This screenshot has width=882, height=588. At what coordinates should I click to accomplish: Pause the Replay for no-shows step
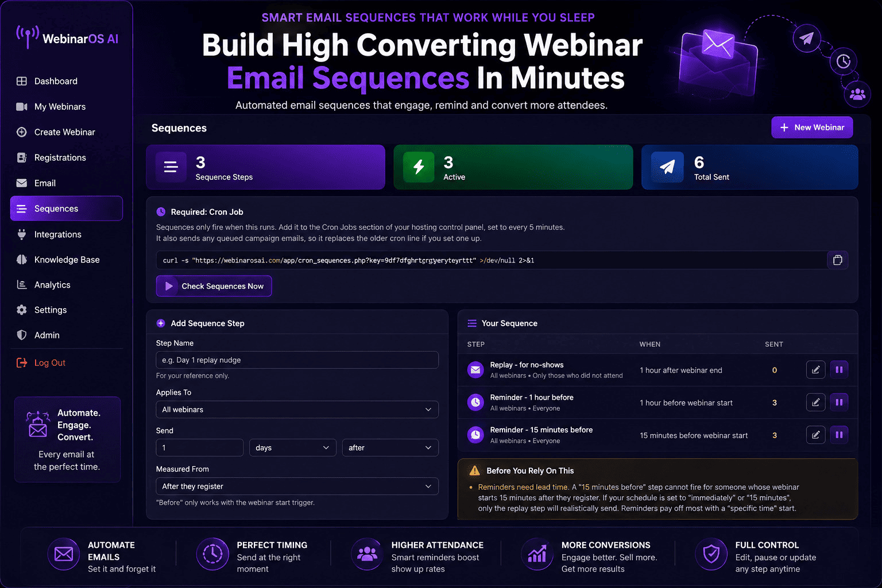pyautogui.click(x=839, y=370)
